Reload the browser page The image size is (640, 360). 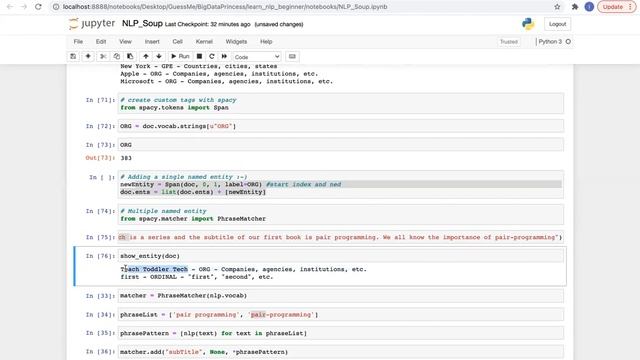(38, 7)
